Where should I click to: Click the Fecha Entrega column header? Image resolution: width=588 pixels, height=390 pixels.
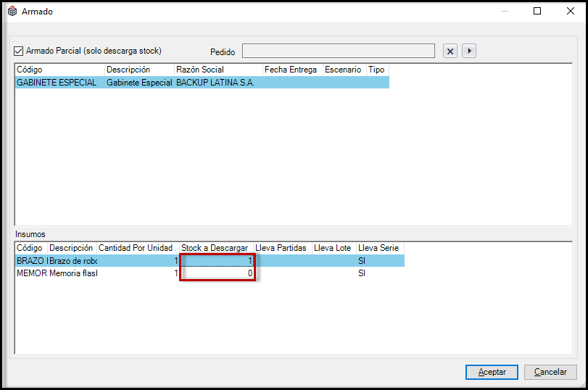pyautogui.click(x=292, y=70)
